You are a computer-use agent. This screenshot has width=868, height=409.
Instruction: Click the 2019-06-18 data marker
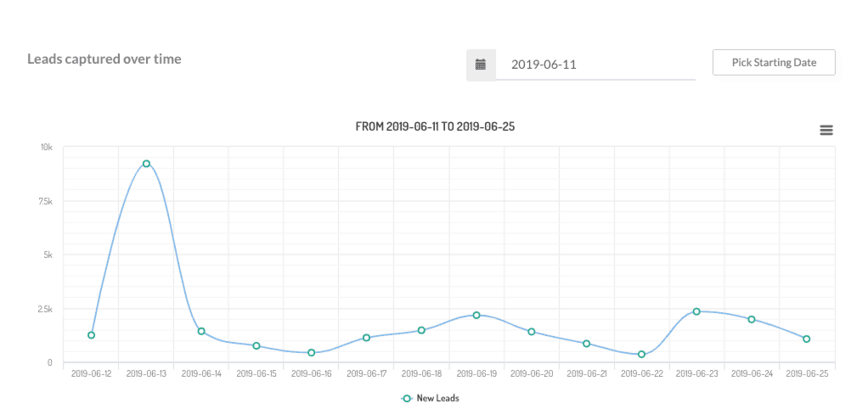(x=421, y=330)
